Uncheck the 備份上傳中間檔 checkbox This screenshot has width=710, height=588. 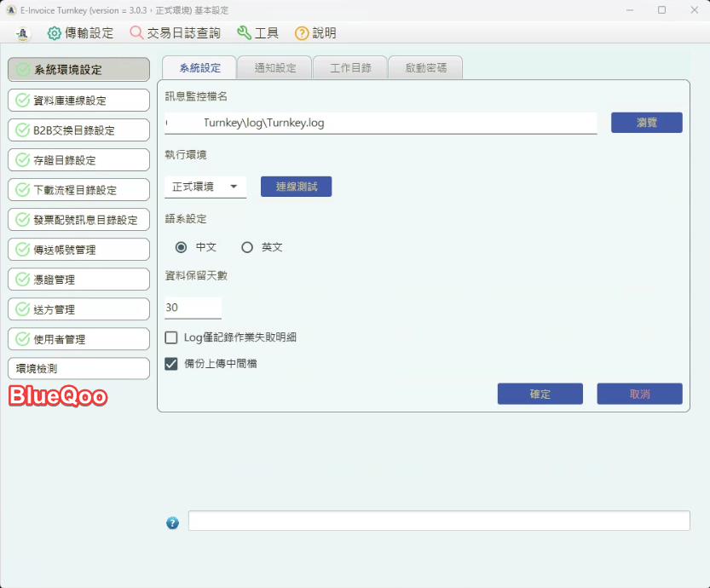(171, 364)
